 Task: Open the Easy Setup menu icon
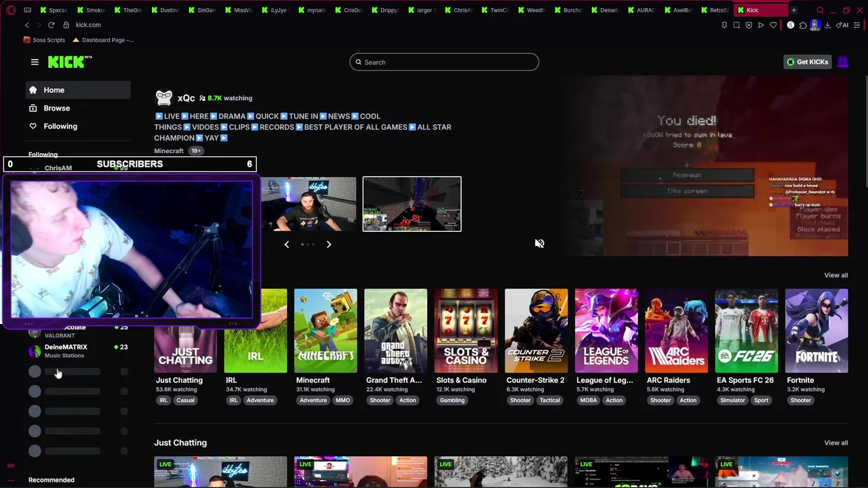pyautogui.click(x=857, y=25)
